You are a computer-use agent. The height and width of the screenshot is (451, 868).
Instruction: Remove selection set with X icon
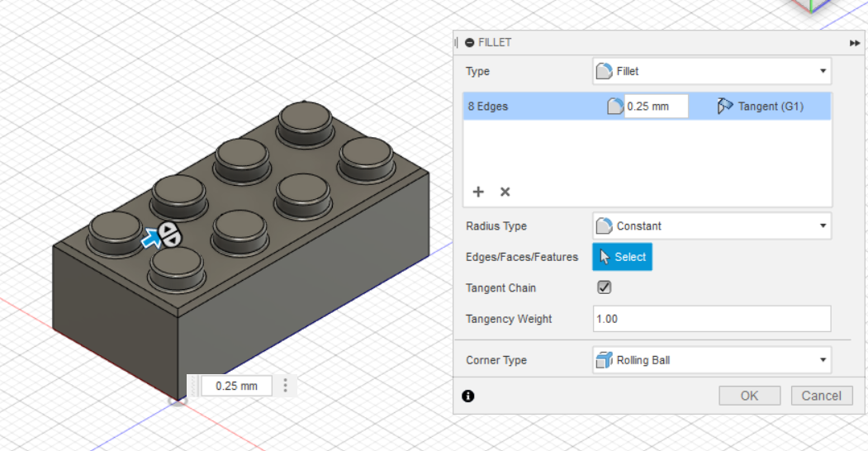pyautogui.click(x=505, y=192)
